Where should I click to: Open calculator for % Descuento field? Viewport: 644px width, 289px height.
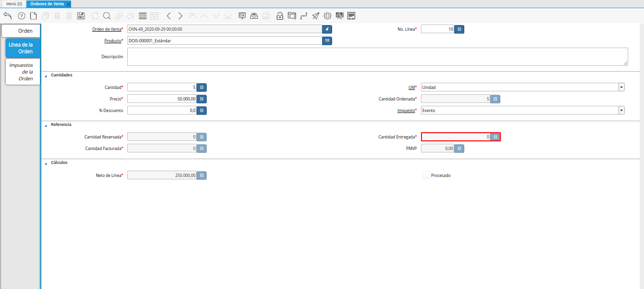[x=202, y=111]
